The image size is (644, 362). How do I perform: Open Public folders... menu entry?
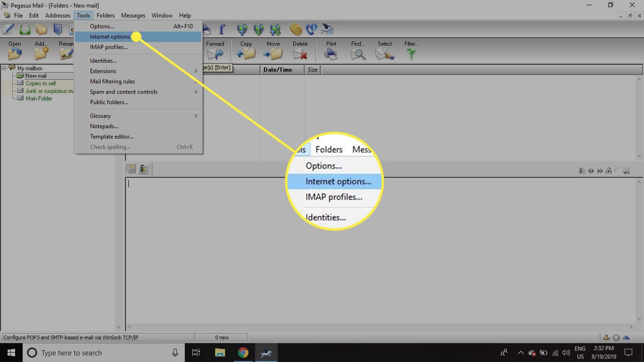point(139,102)
